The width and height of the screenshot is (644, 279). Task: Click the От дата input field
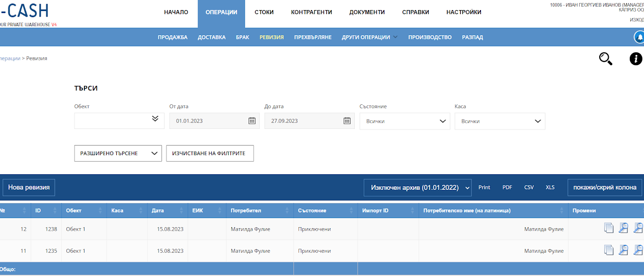click(x=214, y=121)
